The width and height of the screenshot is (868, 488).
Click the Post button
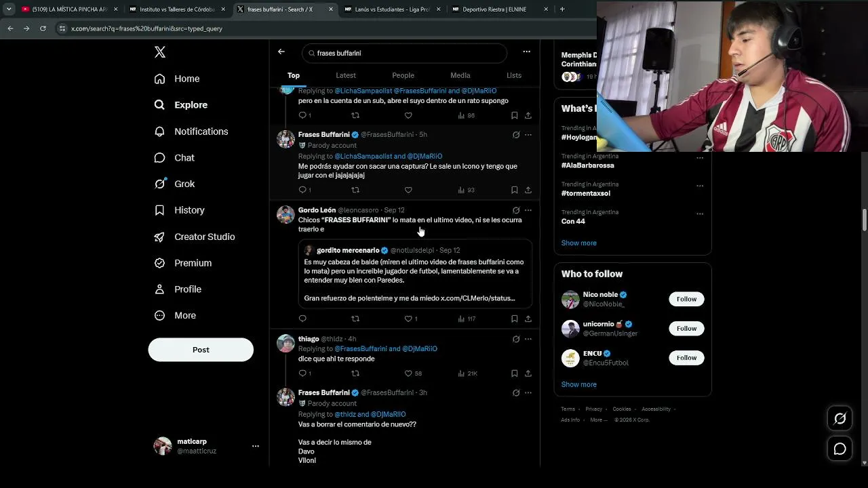click(x=201, y=350)
